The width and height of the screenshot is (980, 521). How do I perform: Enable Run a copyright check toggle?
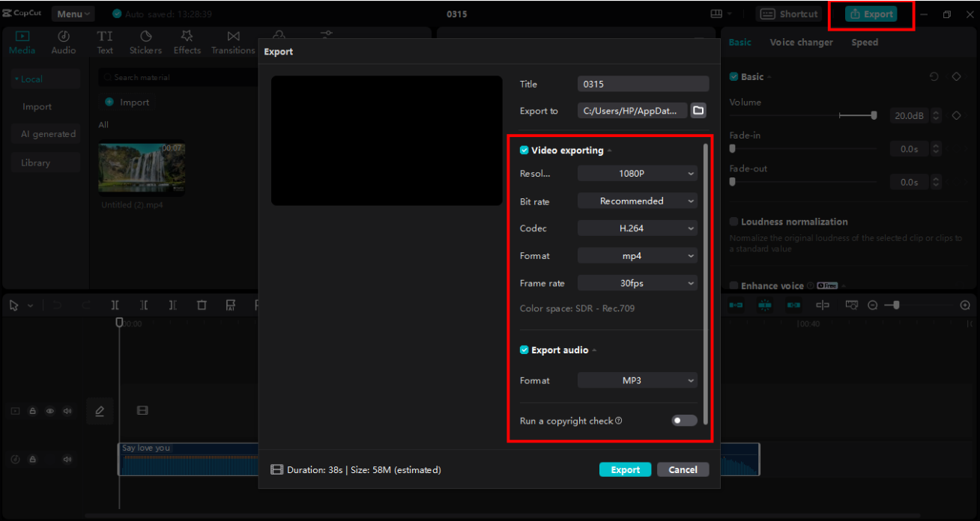coord(684,421)
